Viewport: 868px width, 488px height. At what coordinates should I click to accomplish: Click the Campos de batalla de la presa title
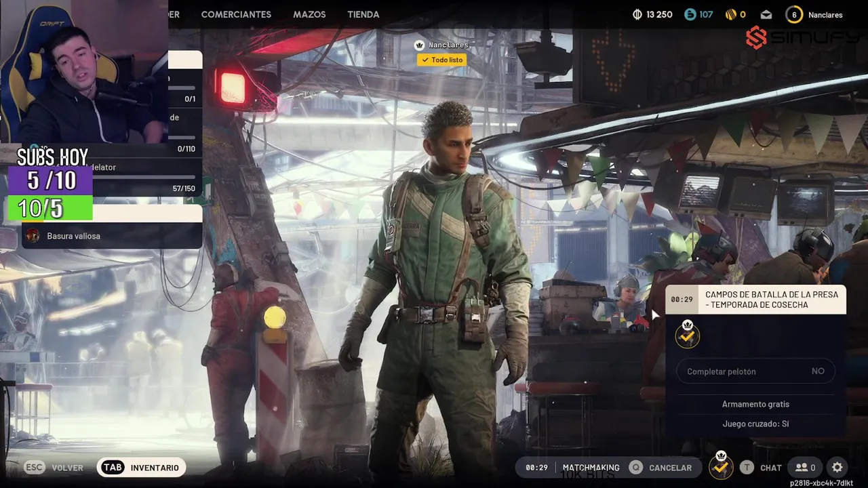pyautogui.click(x=772, y=300)
